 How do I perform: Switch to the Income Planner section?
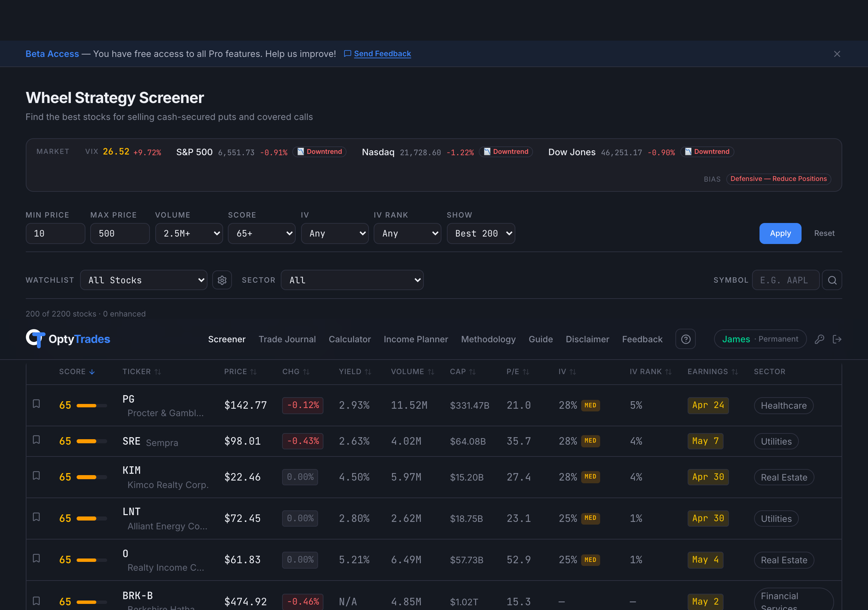click(x=416, y=339)
